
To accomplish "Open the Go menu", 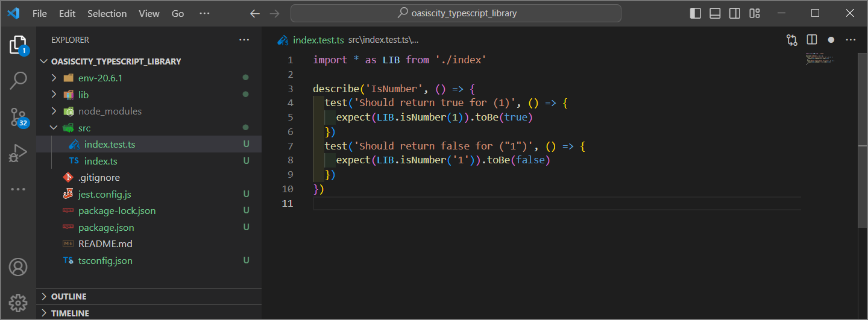I will click(178, 13).
